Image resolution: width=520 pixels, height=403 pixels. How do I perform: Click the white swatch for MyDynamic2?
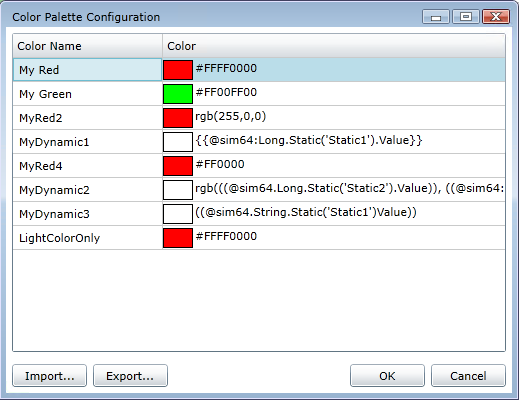coord(178,190)
